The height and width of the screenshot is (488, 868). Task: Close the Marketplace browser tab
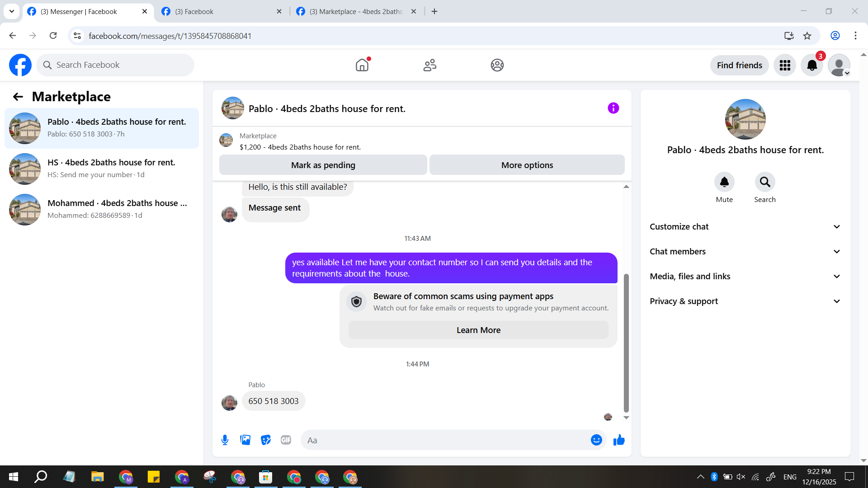pos(414,12)
